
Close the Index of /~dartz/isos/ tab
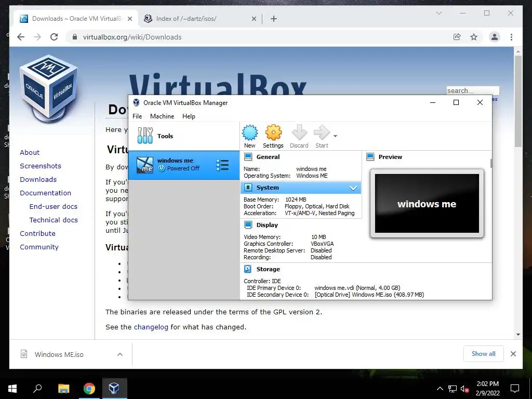coord(254,19)
